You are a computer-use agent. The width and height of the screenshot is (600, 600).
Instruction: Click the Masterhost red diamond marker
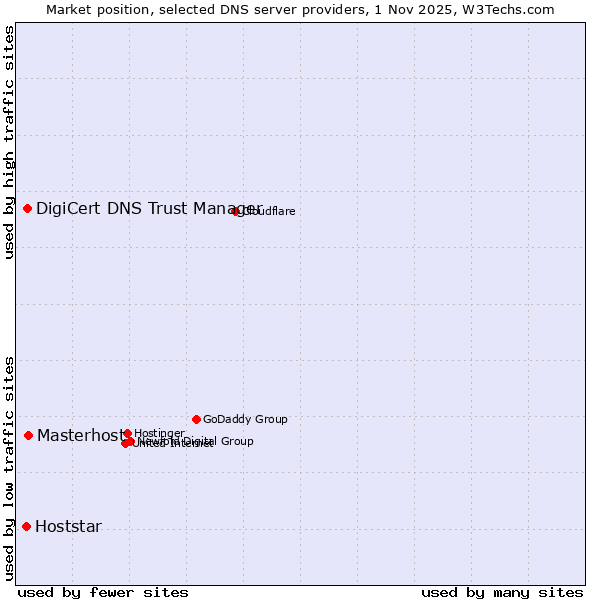(29, 435)
